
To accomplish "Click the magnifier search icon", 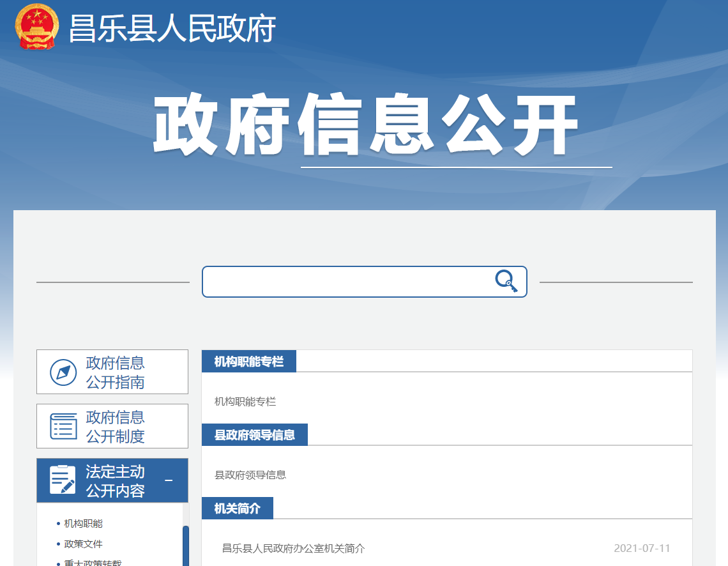I will [506, 281].
